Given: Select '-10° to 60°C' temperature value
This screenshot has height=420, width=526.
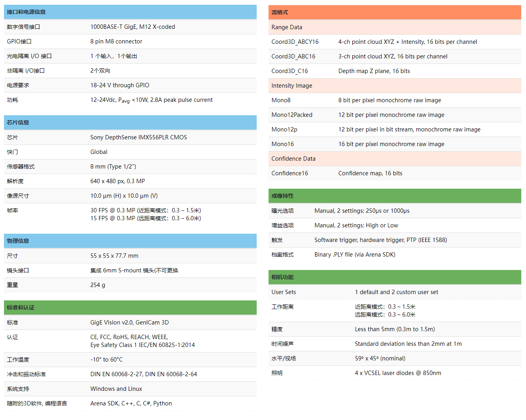Looking at the screenshot, I should pyautogui.click(x=107, y=360).
